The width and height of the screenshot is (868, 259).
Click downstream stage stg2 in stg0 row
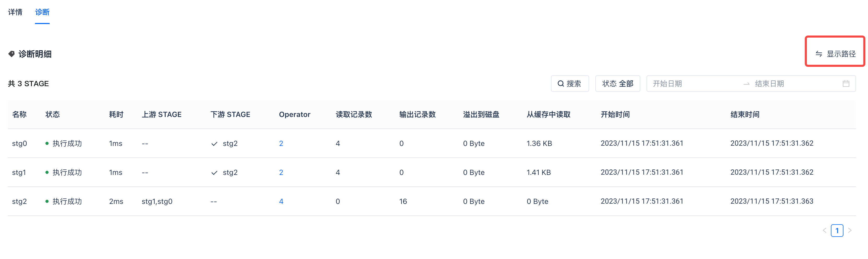tap(230, 144)
